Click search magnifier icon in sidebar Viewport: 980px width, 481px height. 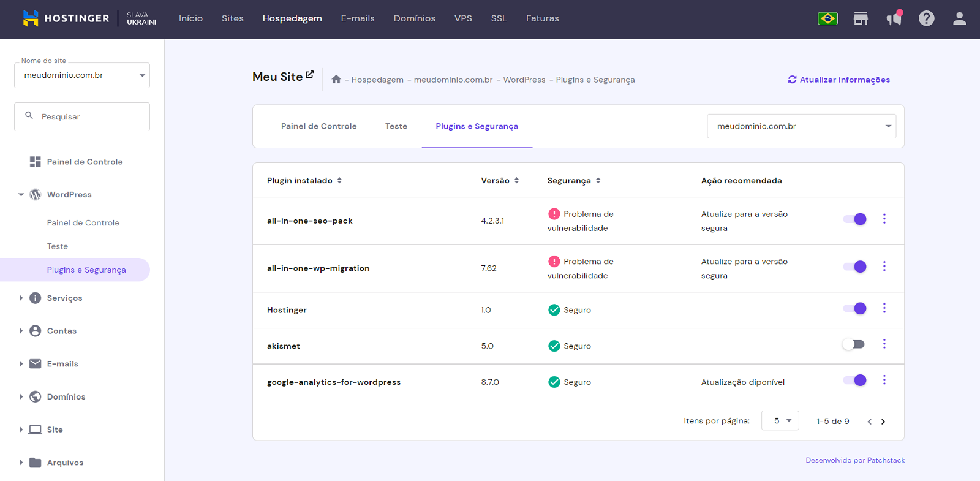pos(29,115)
